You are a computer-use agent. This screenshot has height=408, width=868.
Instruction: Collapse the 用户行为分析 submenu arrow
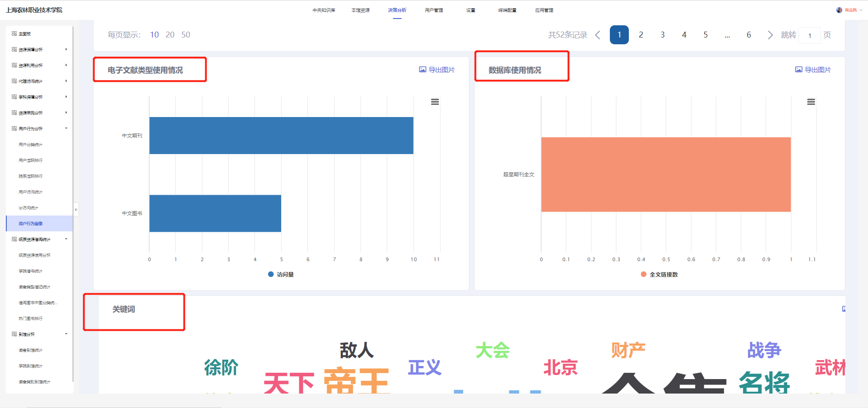tap(66, 128)
